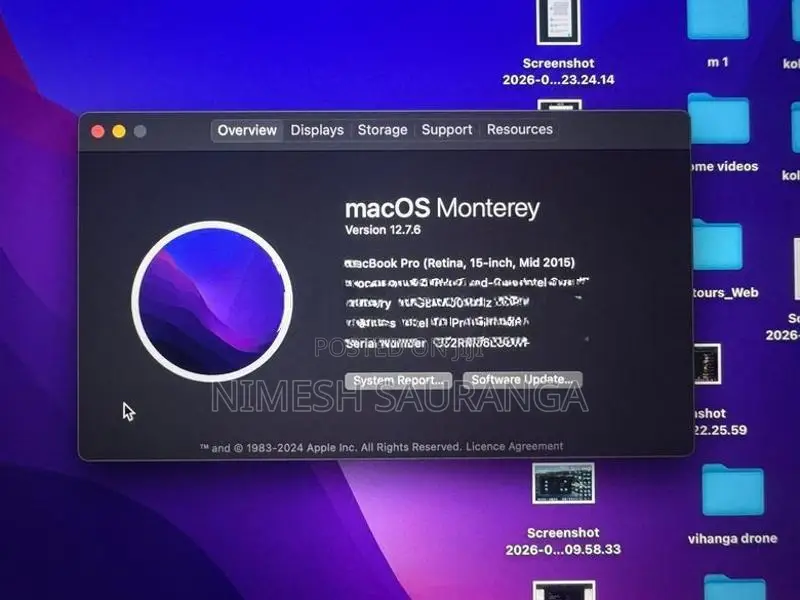Click the 'macOS Monterey' title text
The image size is (800, 600).
tap(442, 208)
